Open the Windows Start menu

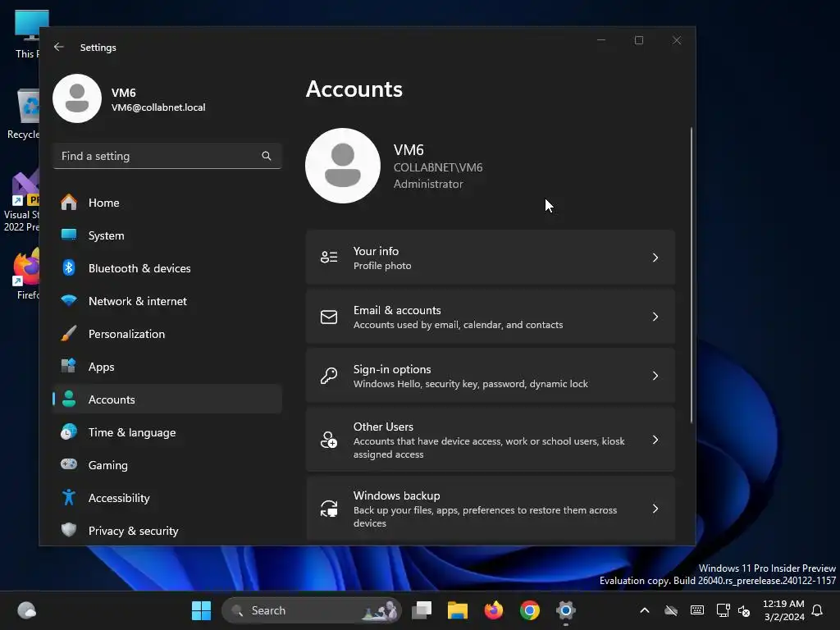tap(202, 610)
